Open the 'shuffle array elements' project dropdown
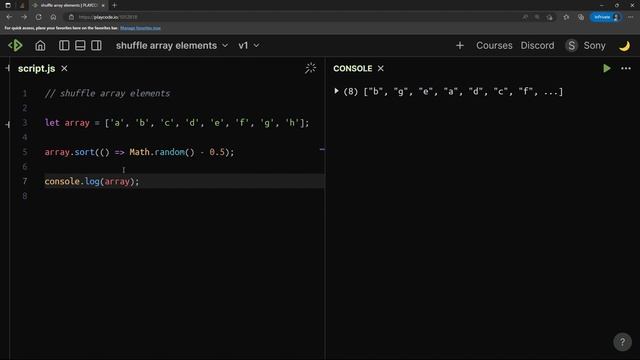Viewport: 640px width, 360px height. tap(172, 45)
